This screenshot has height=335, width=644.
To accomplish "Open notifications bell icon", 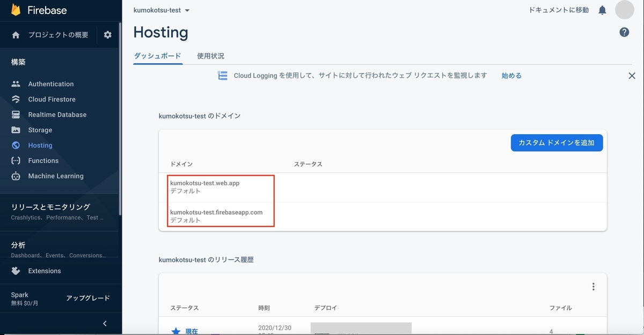I will pos(602,10).
